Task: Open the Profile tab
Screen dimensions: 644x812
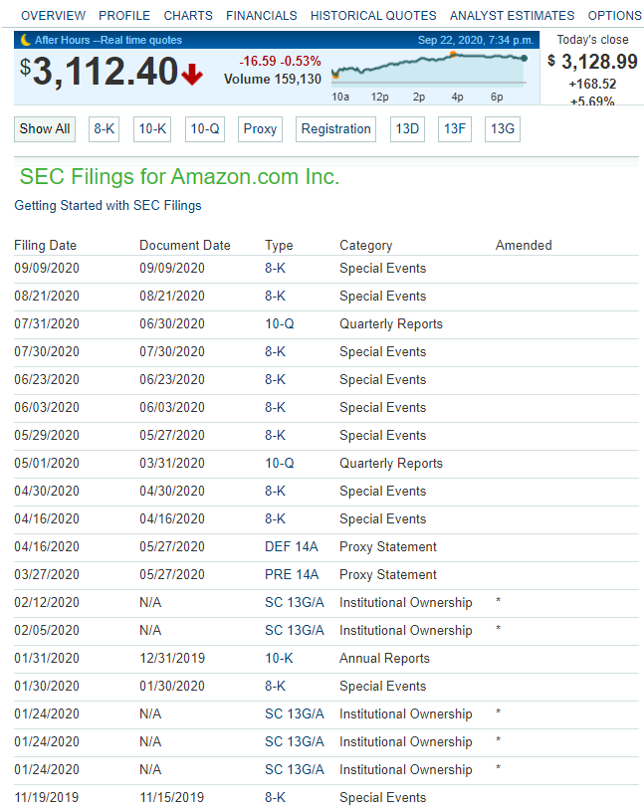Action: 124,16
